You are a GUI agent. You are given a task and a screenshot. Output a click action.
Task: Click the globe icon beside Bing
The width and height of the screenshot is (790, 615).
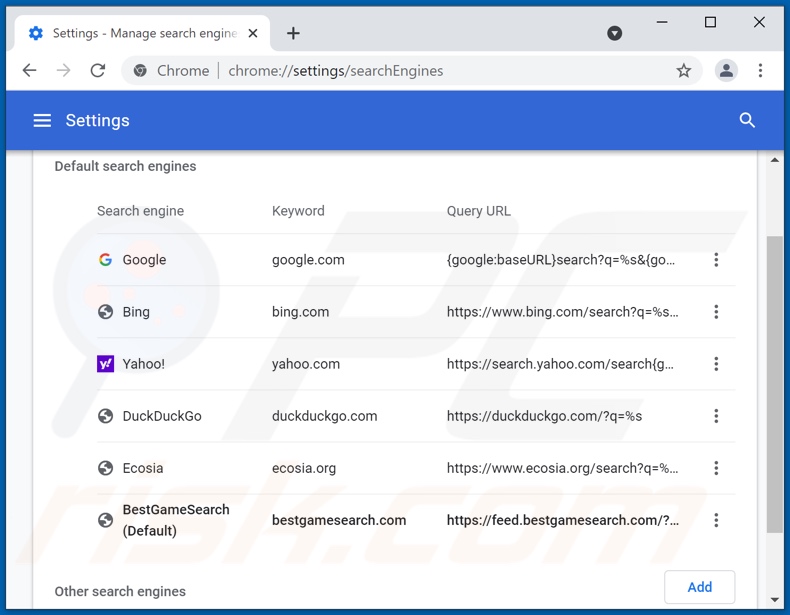pos(105,312)
